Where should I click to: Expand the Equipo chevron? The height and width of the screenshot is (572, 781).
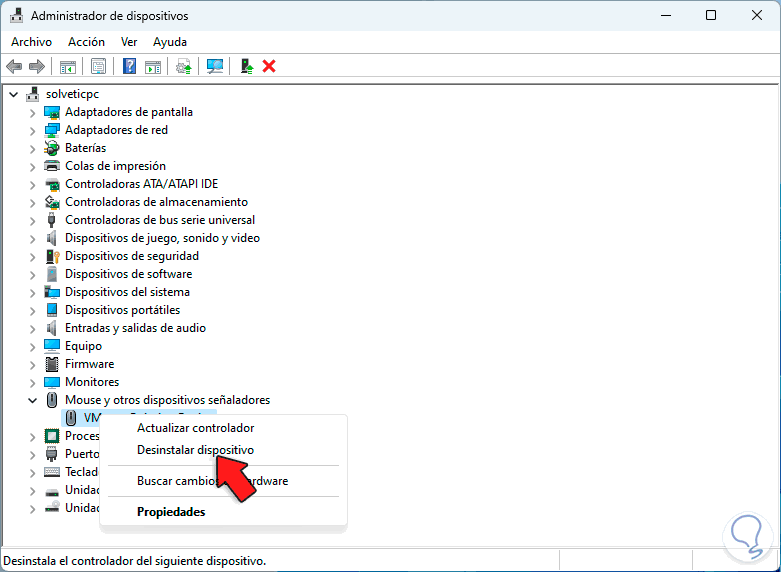pos(32,347)
